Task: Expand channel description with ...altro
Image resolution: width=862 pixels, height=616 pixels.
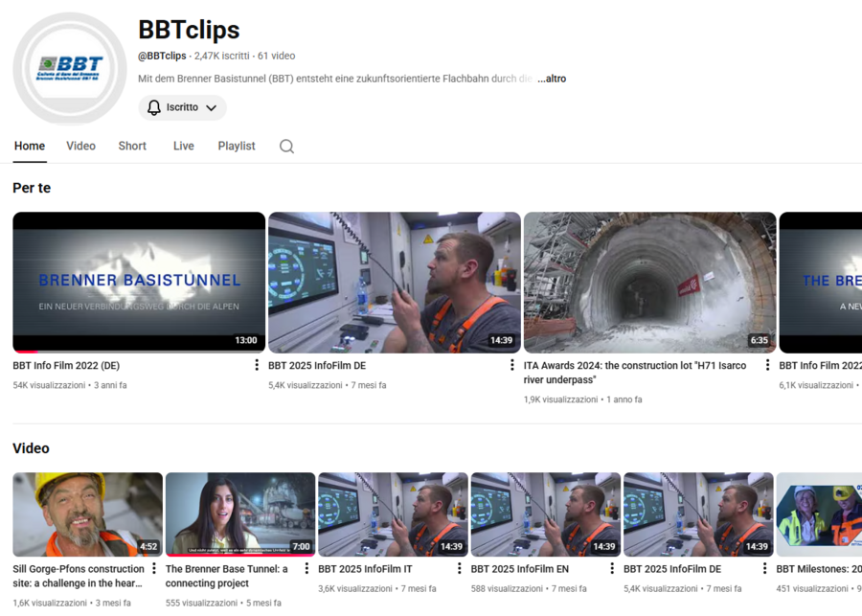Action: (x=551, y=79)
